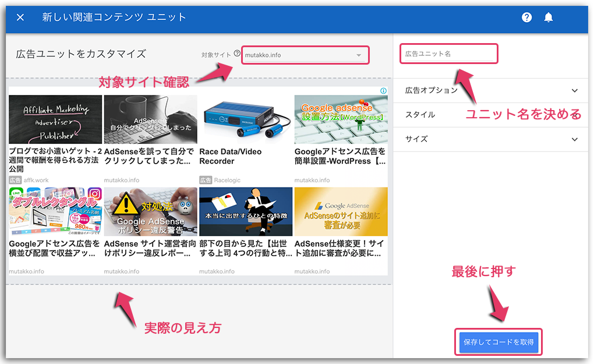Open the help icon in the top bar
594x364 pixels.
click(526, 17)
